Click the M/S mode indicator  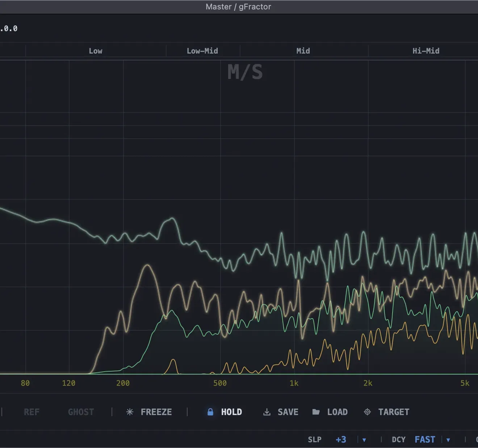point(245,72)
